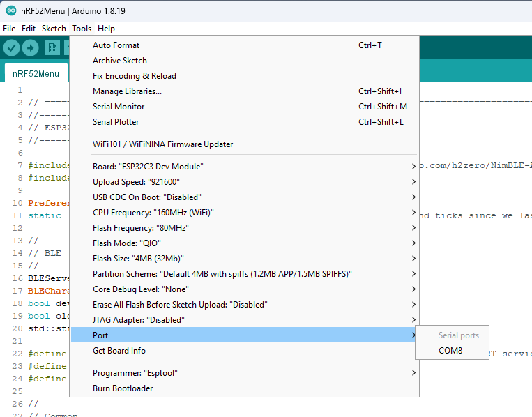Click the Upload arrow toolbar icon
This screenshot has width=532, height=417.
click(x=31, y=48)
